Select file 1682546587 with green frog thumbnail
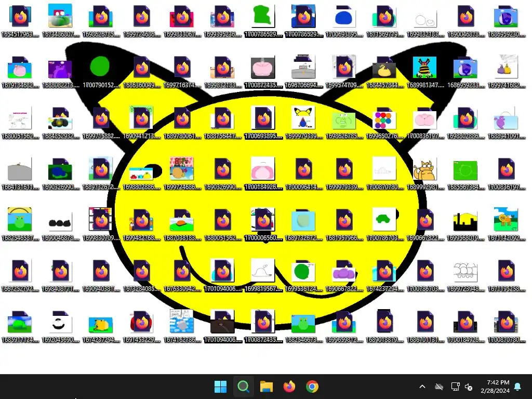This screenshot has width=532, height=399. click(x=20, y=224)
